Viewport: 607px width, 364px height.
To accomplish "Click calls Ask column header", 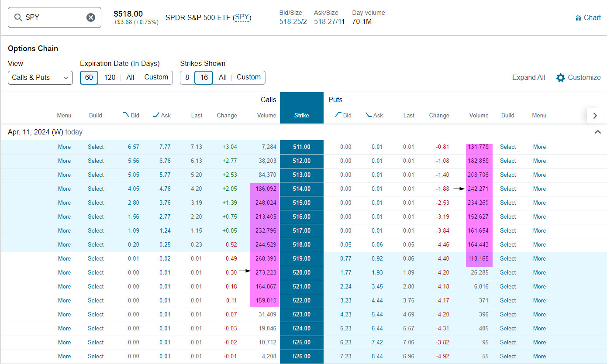I will click(162, 116).
